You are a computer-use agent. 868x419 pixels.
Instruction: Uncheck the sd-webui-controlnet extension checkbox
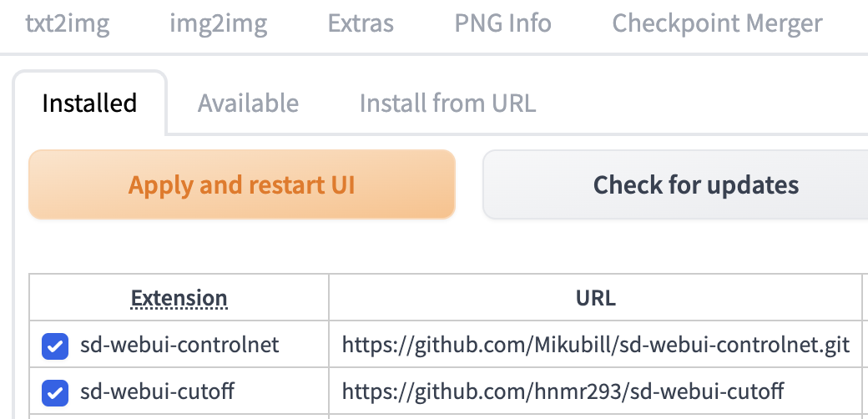[55, 346]
